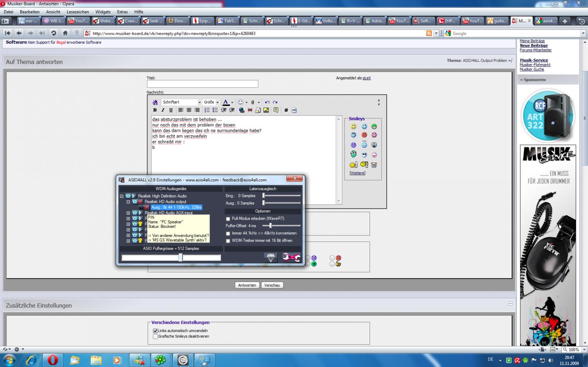This screenshot has height=367, width=588.
Task: Open Musiker-Flohmarkt sidebar link
Action: pos(535,65)
